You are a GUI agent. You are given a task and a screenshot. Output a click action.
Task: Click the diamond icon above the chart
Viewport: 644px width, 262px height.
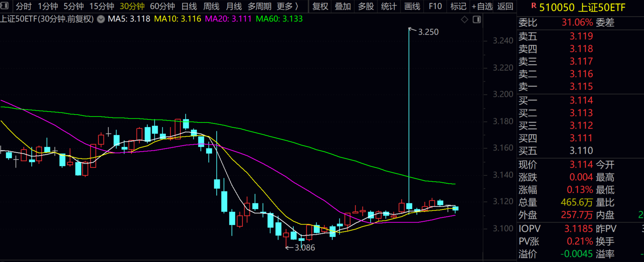(x=465, y=19)
